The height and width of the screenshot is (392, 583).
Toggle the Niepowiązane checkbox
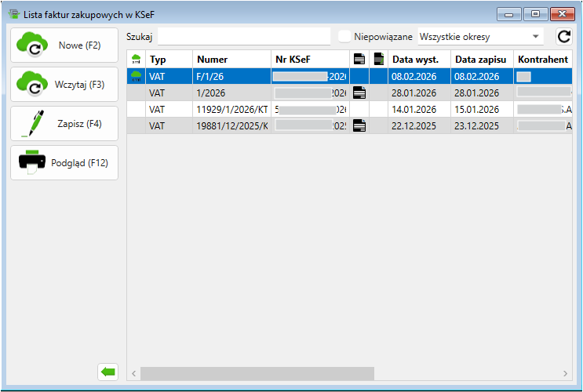[x=344, y=36]
